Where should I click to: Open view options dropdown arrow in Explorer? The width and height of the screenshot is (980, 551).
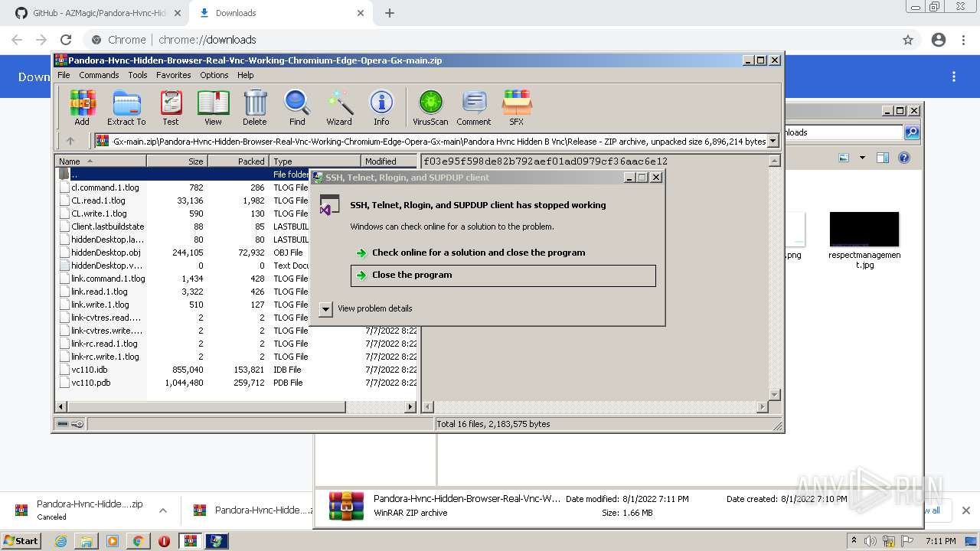[x=861, y=158]
